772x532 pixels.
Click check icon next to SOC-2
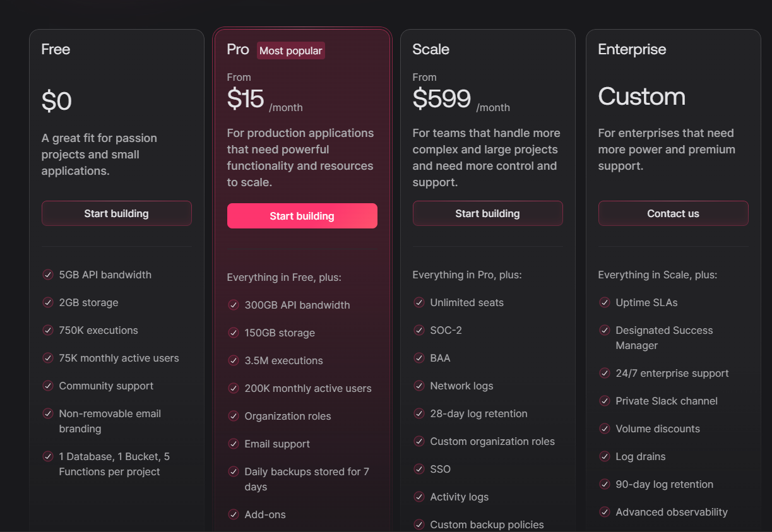coord(419,330)
